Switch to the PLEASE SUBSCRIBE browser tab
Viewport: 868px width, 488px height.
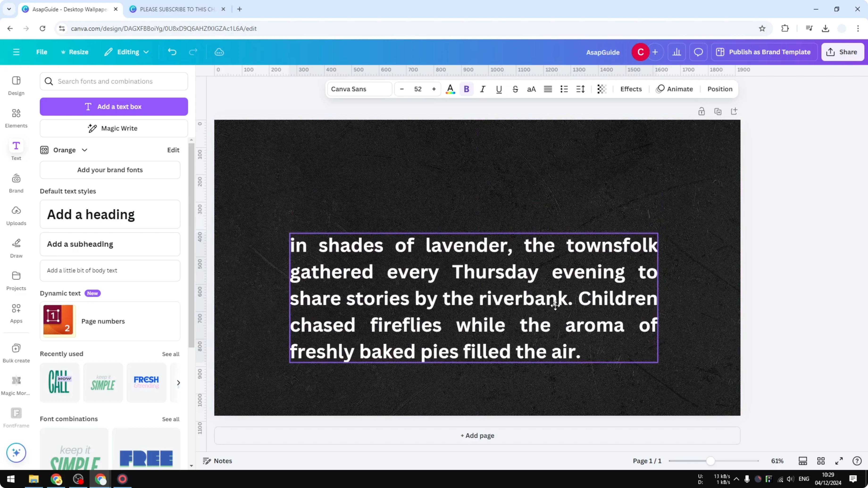(175, 9)
